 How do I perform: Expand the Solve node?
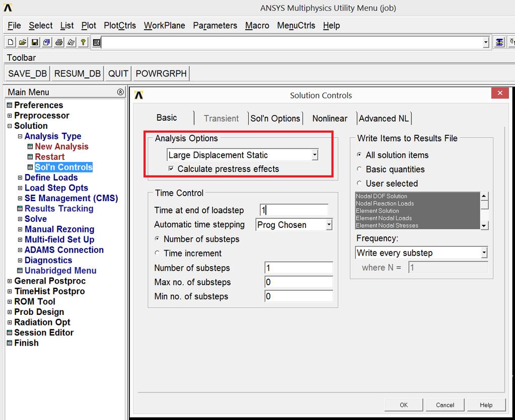tap(20, 219)
